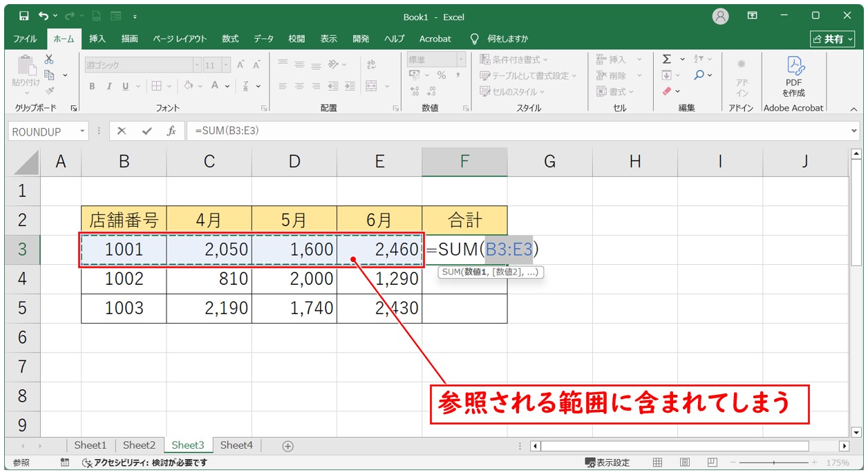The image size is (868, 475).
Task: Click the zoom slider in the status bar
Action: pyautogui.click(x=773, y=463)
